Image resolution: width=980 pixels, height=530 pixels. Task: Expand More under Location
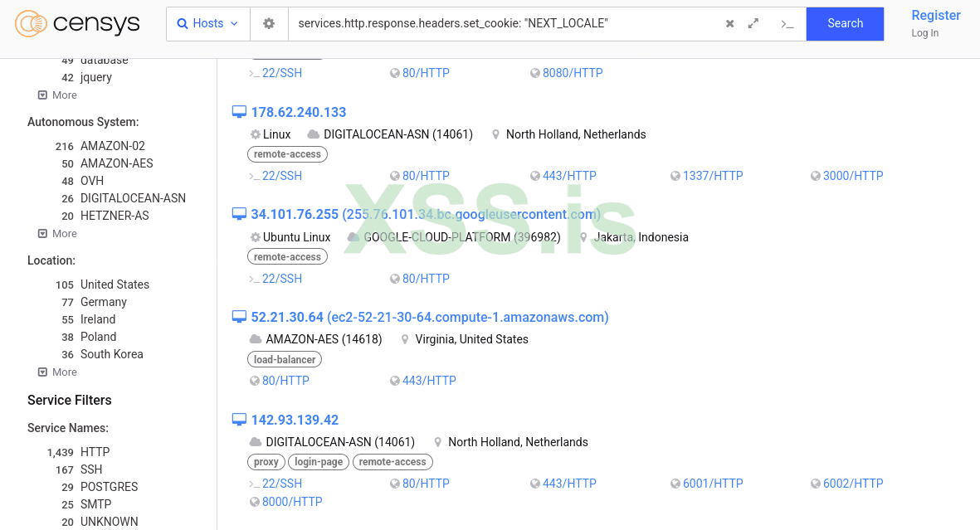click(57, 372)
